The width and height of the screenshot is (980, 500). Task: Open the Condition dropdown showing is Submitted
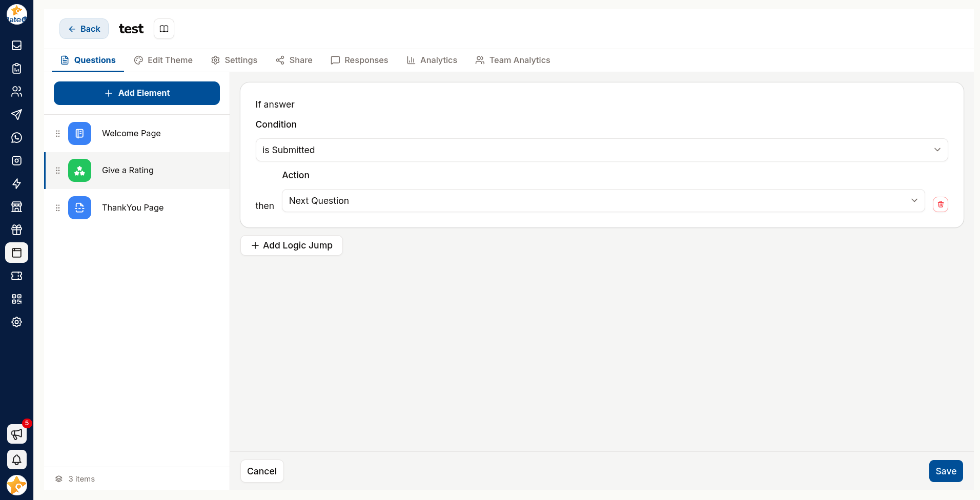602,150
